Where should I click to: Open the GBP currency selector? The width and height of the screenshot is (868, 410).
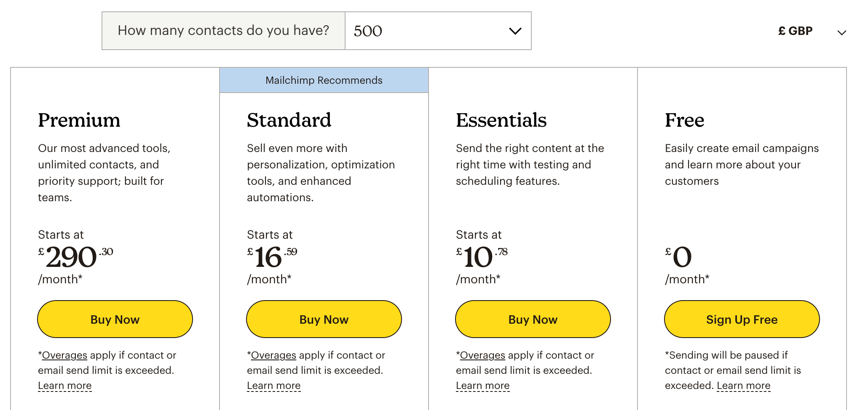[796, 31]
